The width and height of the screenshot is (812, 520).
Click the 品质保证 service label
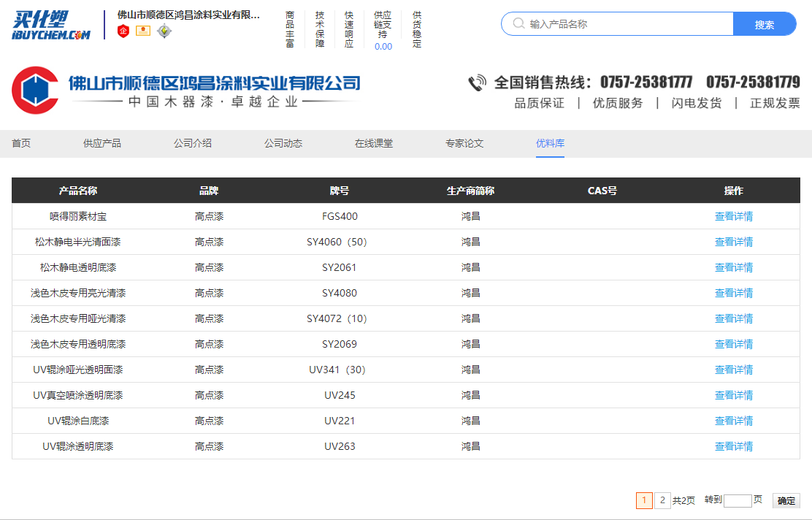(x=539, y=103)
